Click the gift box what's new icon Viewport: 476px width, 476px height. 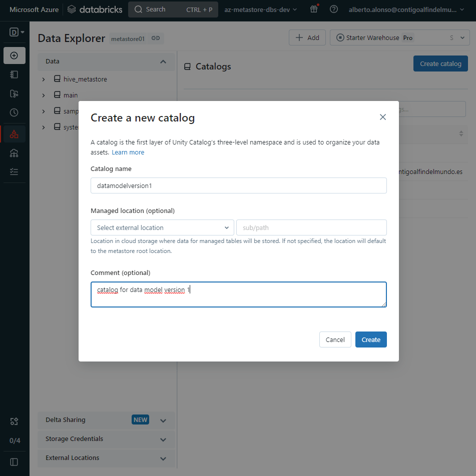[x=314, y=9]
